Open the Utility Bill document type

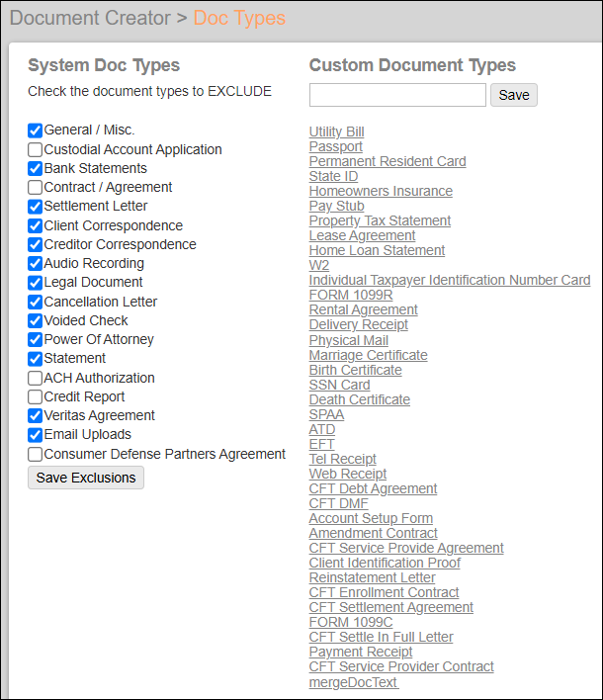(336, 131)
